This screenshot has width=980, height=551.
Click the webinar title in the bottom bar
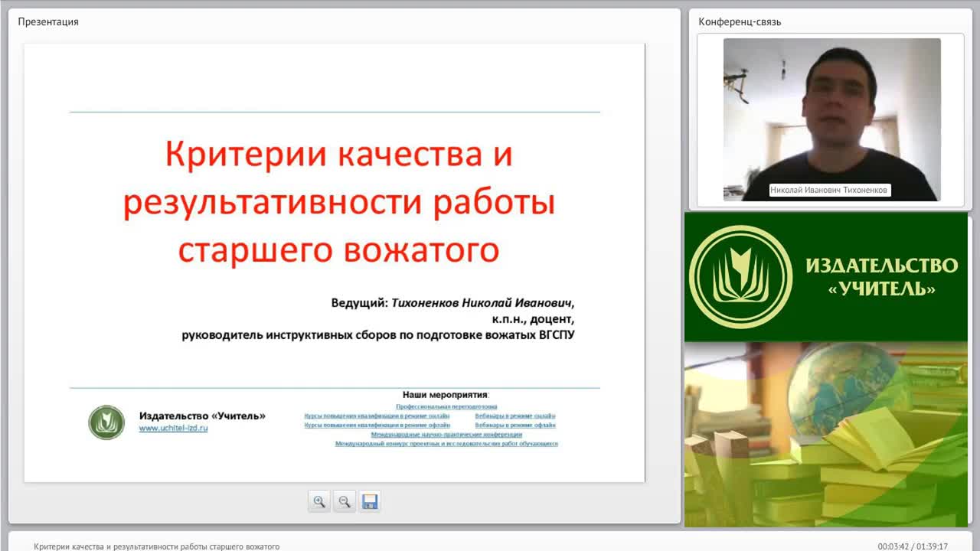[x=157, y=546]
